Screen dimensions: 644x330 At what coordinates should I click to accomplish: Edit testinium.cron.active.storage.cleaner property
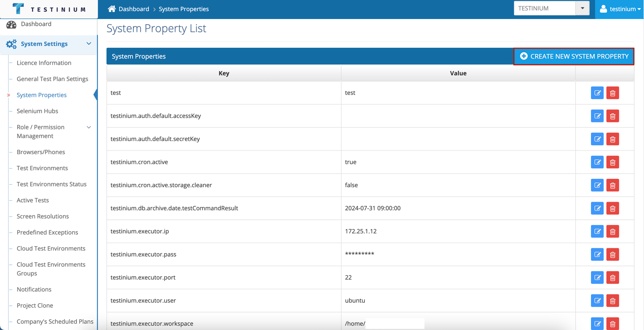(x=597, y=185)
